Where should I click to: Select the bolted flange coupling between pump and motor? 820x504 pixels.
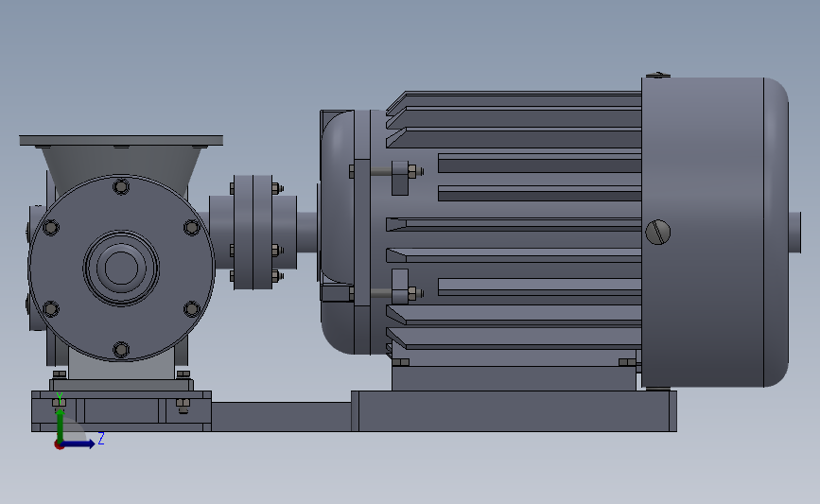pos(253,232)
